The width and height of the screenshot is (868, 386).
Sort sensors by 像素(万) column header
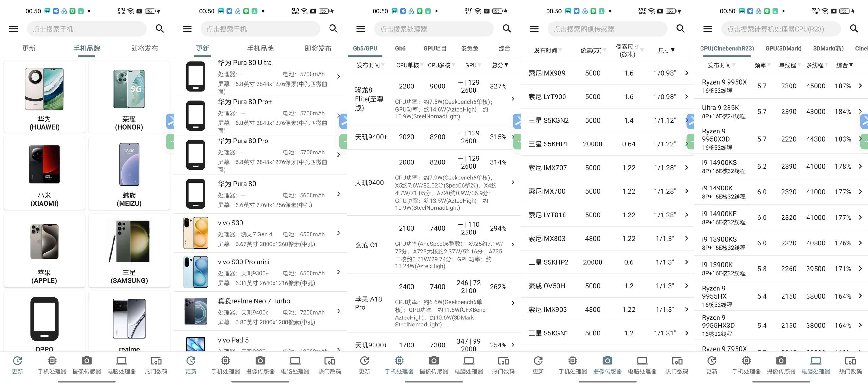(593, 50)
